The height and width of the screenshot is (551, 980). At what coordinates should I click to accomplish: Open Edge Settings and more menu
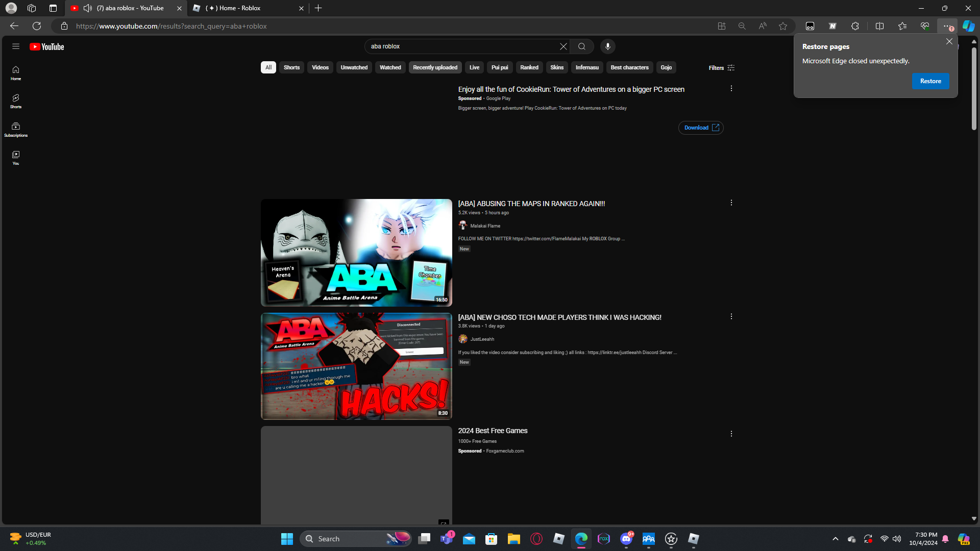coord(947,26)
